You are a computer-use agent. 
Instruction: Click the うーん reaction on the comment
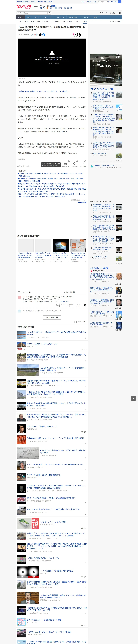pos(77,305)
